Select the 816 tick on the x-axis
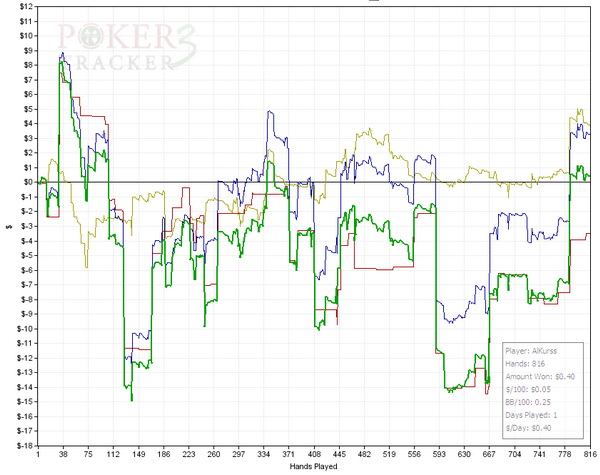The image size is (600, 475). (589, 453)
